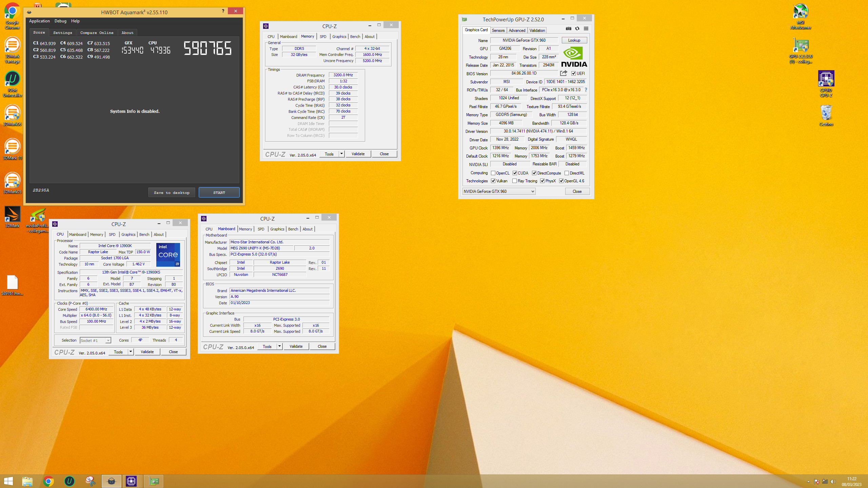Click the BIOS export share icon in GPU-Z

pos(564,73)
